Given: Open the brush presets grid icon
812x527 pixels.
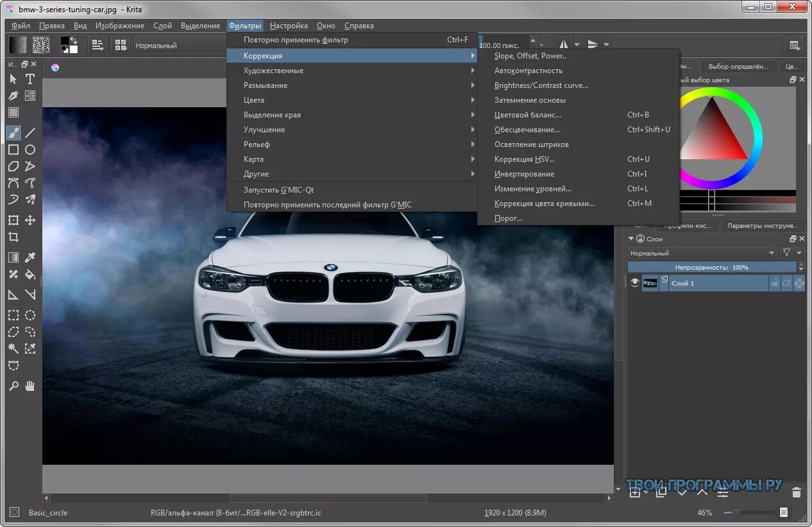Looking at the screenshot, I should point(121,45).
